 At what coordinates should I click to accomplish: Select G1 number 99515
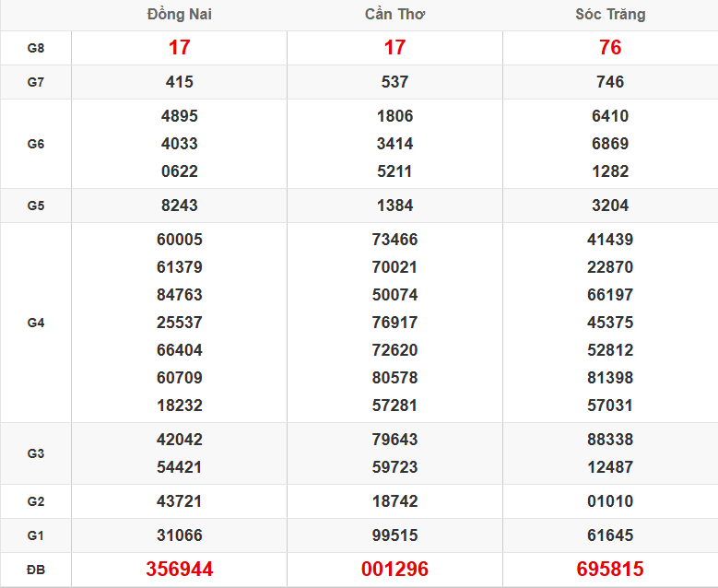[394, 535]
